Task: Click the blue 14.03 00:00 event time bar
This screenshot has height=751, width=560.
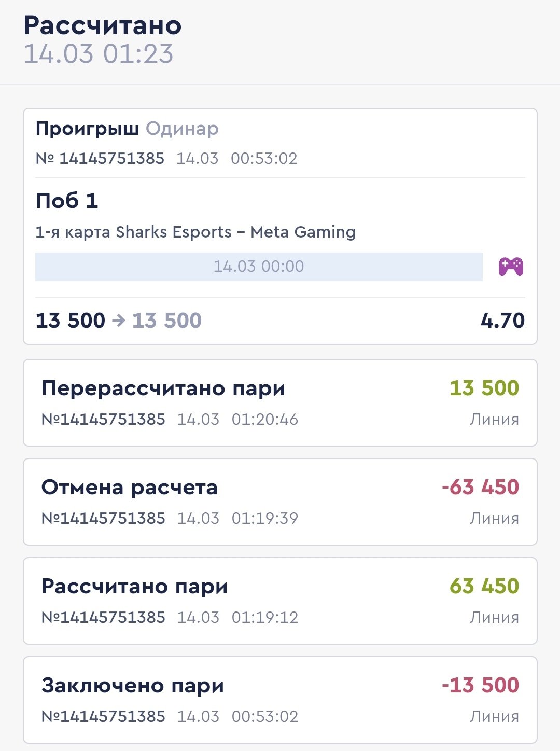Action: [259, 267]
